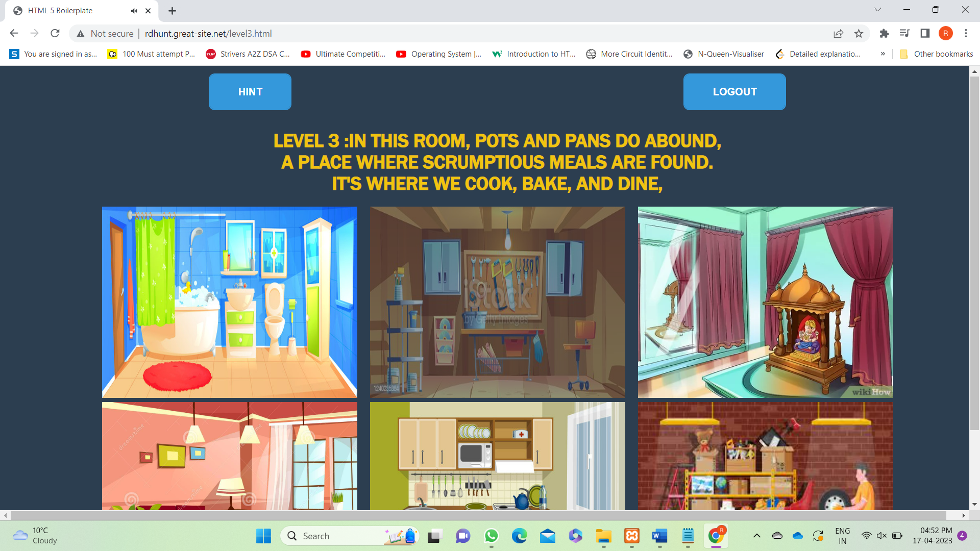Select the garage workshop room image

click(x=498, y=302)
